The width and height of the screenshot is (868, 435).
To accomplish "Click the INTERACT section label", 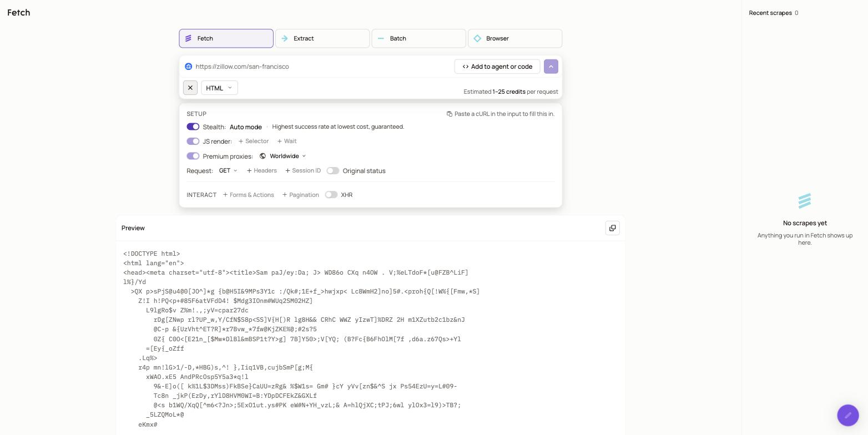I will point(201,195).
